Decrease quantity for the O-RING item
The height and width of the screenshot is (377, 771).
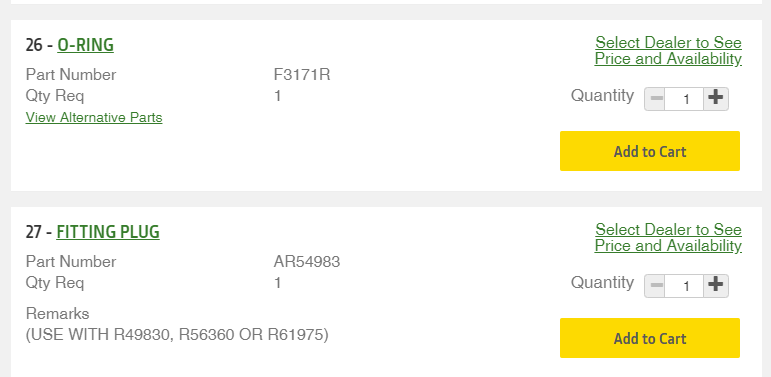(x=655, y=99)
